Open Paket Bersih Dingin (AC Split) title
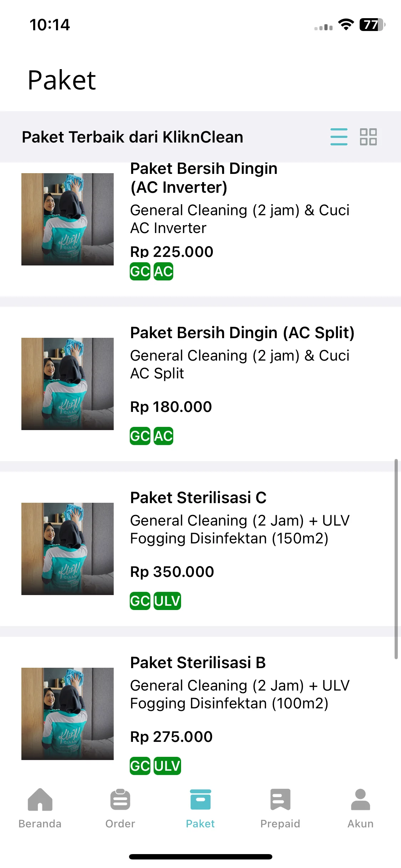The image size is (401, 868). pos(242,333)
